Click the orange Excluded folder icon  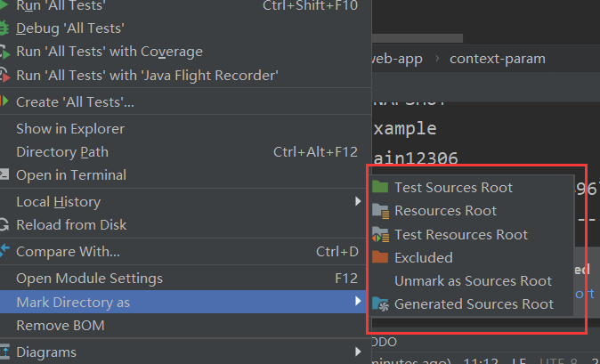click(x=380, y=257)
